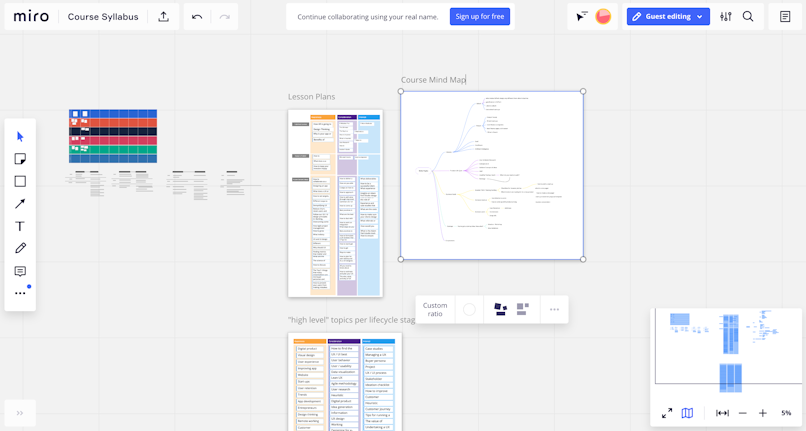Image resolution: width=806 pixels, height=431 pixels.
Task: Open the board search magnifier
Action: (748, 16)
